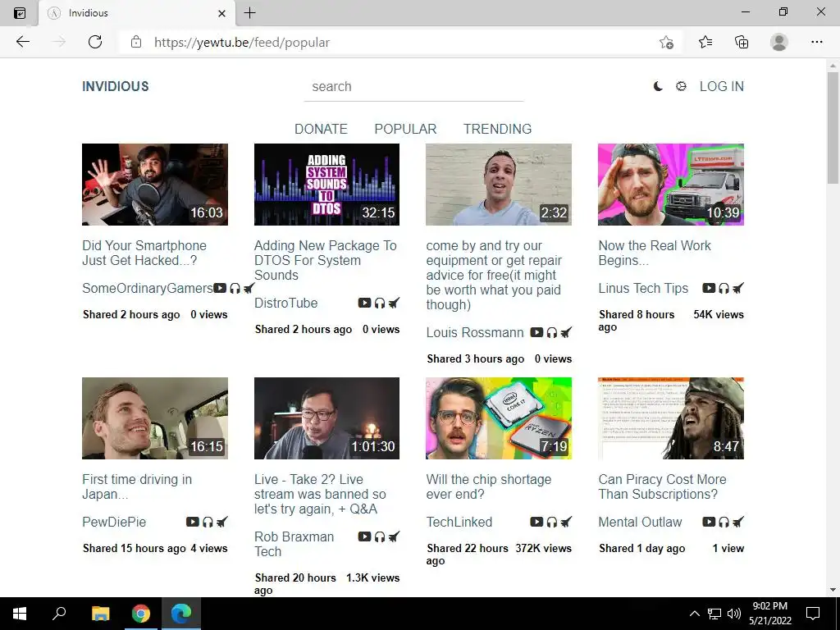840x630 pixels.
Task: Open PewDiePie video on YouTube icon
Action: click(x=192, y=522)
